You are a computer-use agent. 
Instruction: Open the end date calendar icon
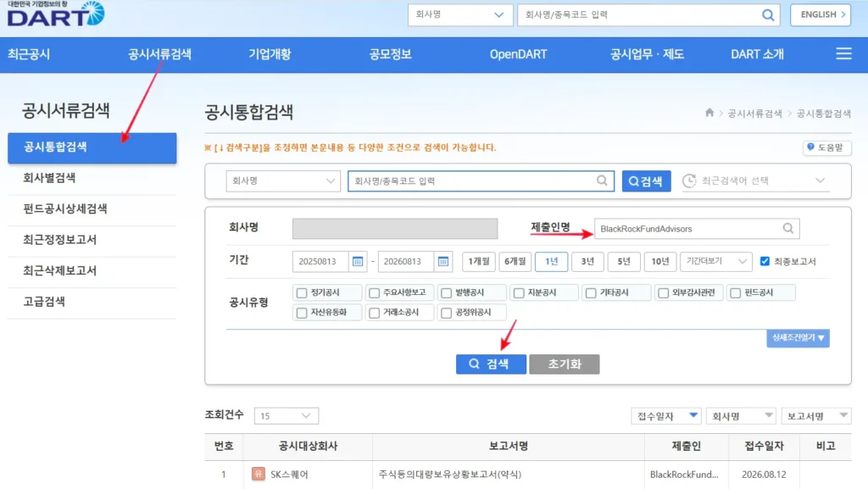(442, 261)
